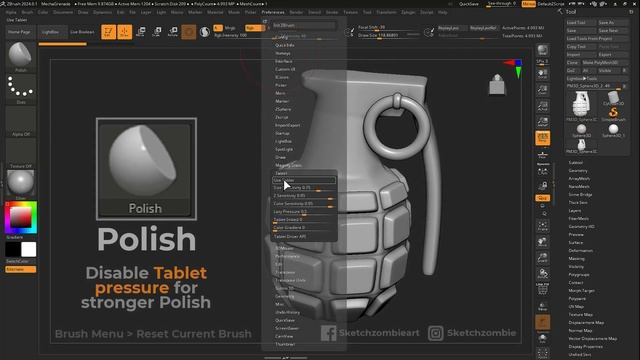The width and height of the screenshot is (640, 360).
Task: Click the Export button in Tool palette
Action: 613,54
